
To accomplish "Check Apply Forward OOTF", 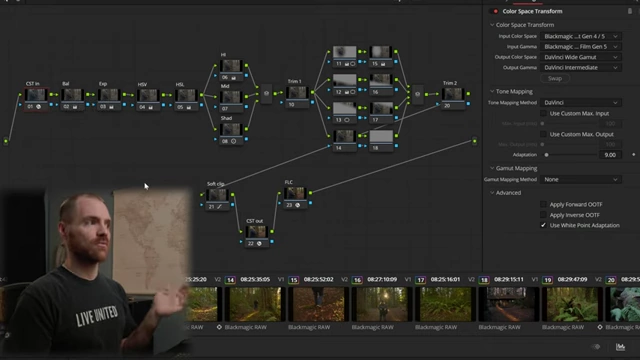I will (543, 204).
